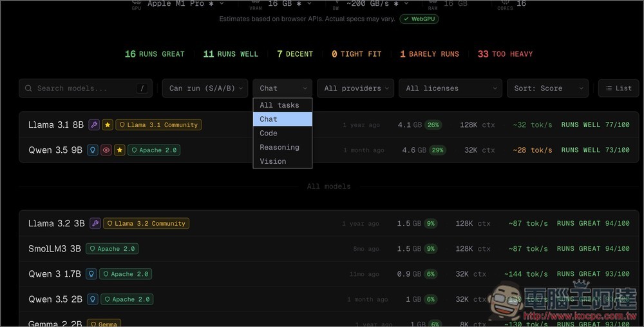Open the ~200 GB/s bandwidth selector
The height and width of the screenshot is (327, 644).
pos(377,4)
